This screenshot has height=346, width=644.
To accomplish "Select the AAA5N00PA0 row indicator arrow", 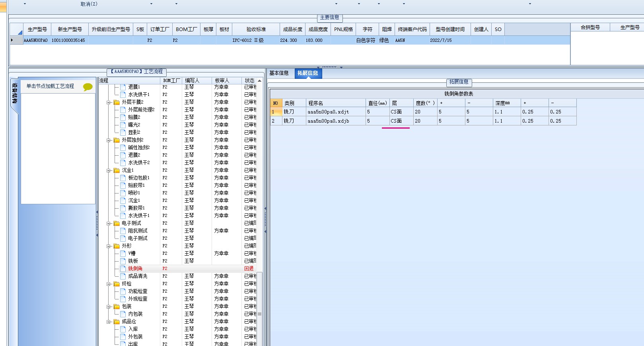I will [x=12, y=40].
